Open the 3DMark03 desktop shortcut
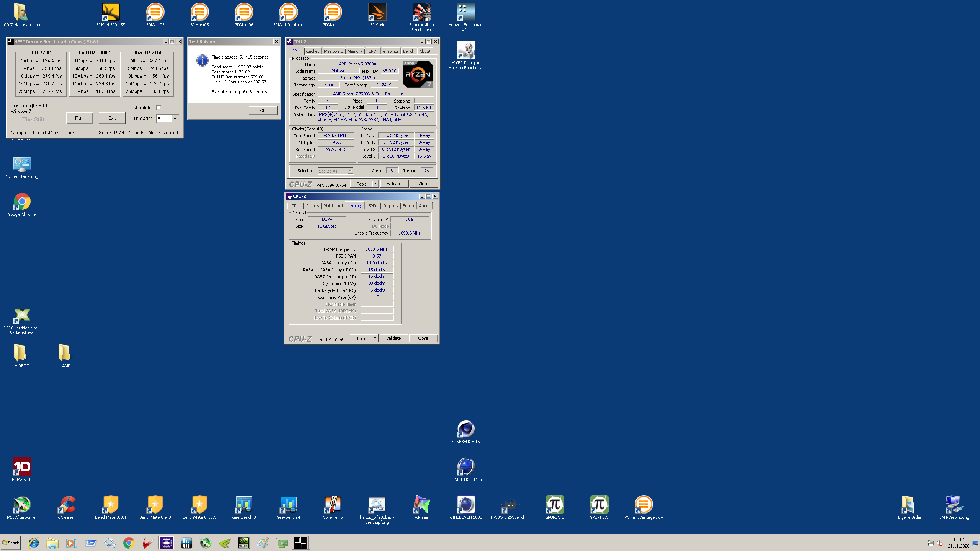The image size is (980, 551). (x=155, y=15)
